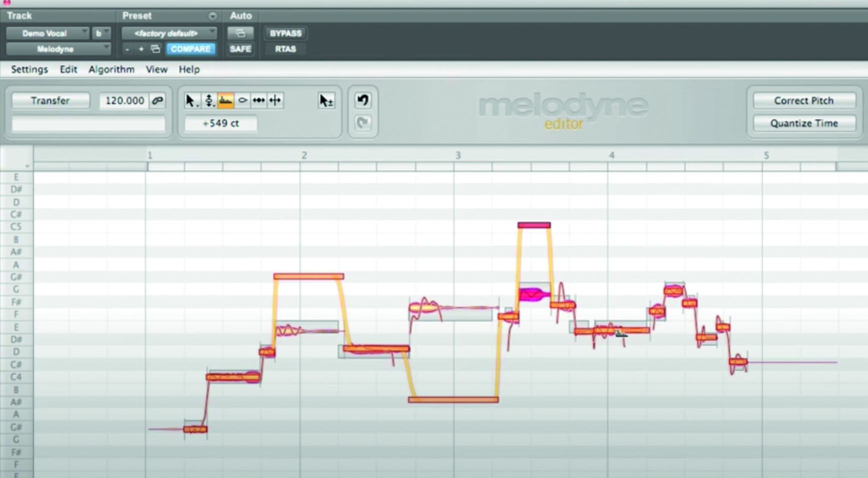Select the final note before the trailing line
The height and width of the screenshot is (478, 868).
click(738, 361)
